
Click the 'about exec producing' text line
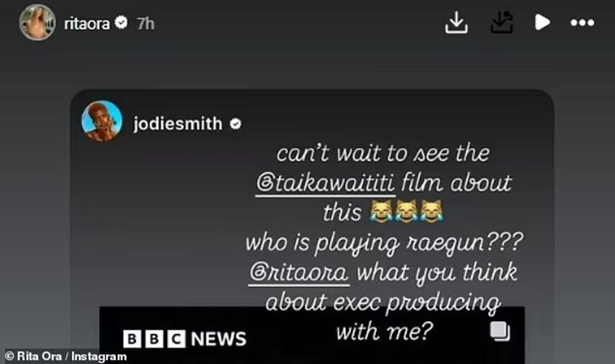click(x=383, y=302)
